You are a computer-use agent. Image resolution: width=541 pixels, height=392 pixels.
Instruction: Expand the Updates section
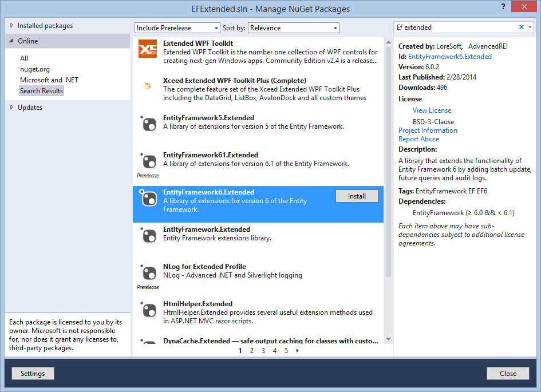click(x=11, y=107)
